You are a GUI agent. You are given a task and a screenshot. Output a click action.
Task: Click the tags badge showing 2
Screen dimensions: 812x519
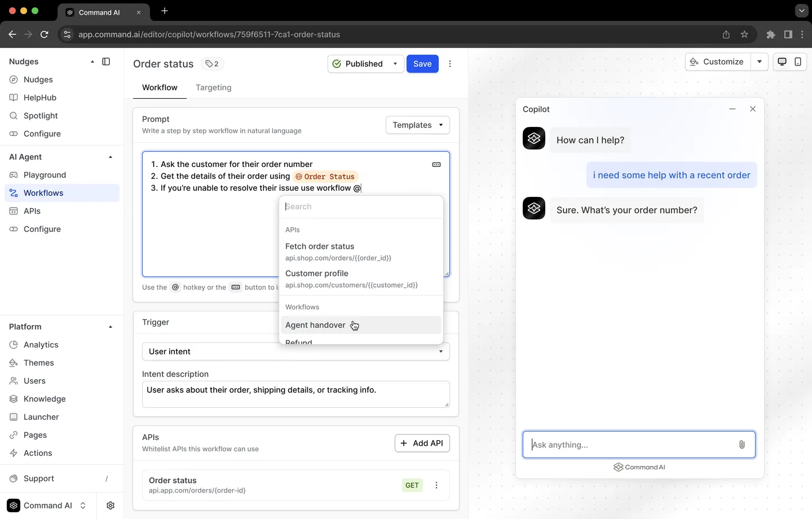(x=212, y=64)
